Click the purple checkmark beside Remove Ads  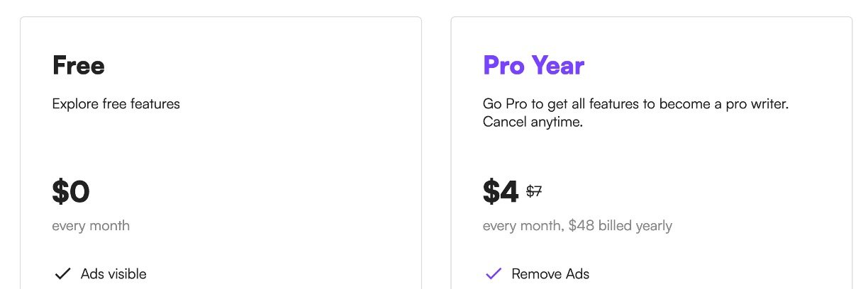click(493, 274)
